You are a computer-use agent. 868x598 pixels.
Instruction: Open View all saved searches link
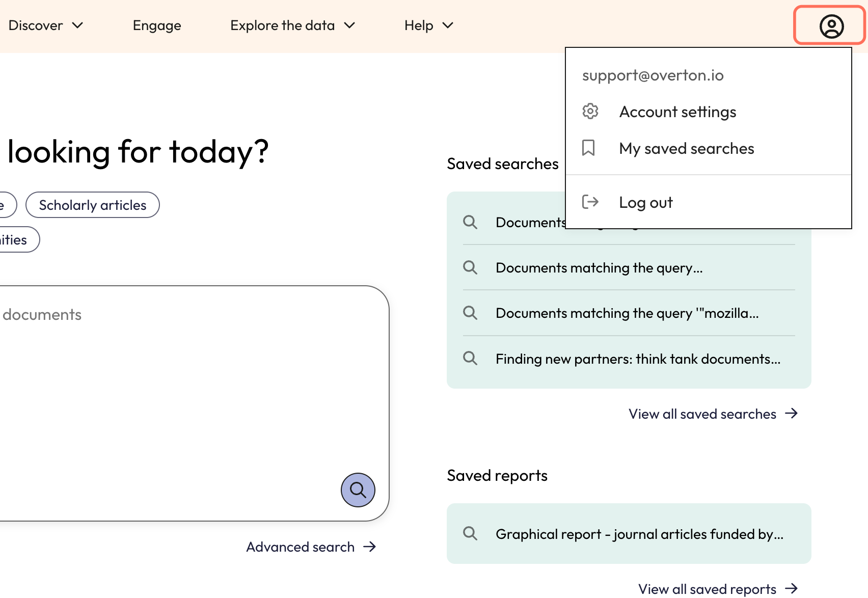713,414
